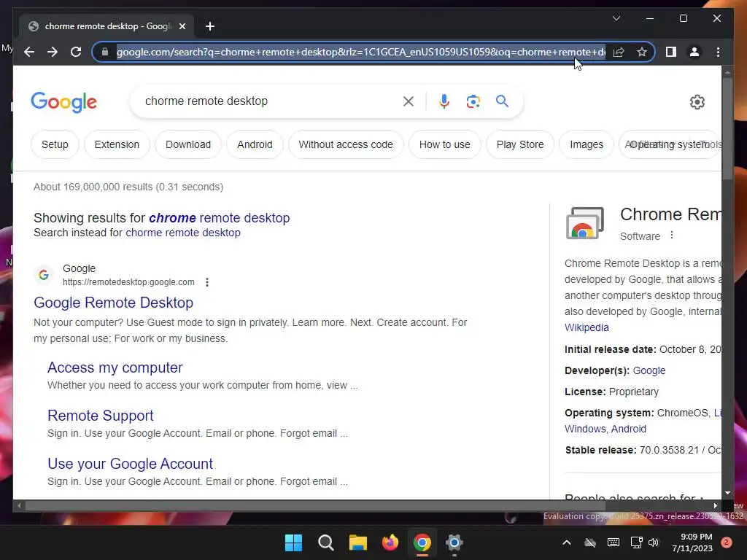Close the chorme remote desktop tab

(182, 26)
